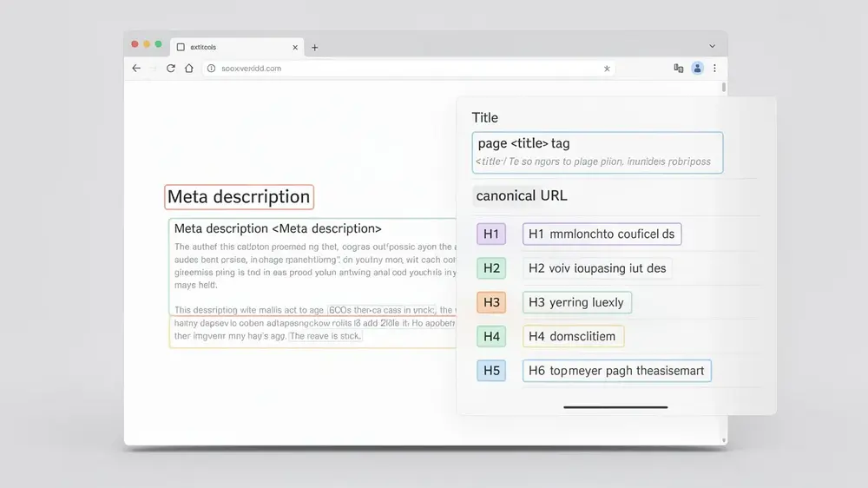Click the star icon in address bar
Viewport: 868px width, 488px height.
[x=607, y=69]
